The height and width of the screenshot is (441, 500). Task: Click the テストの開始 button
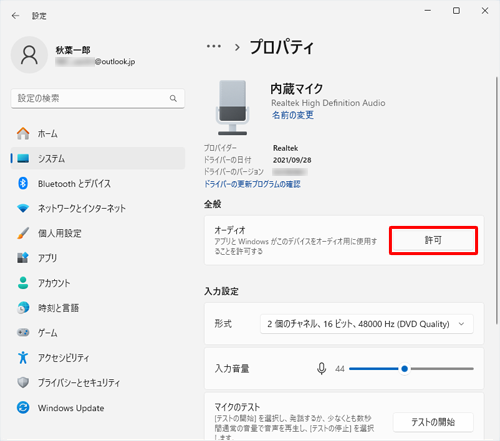433,422
